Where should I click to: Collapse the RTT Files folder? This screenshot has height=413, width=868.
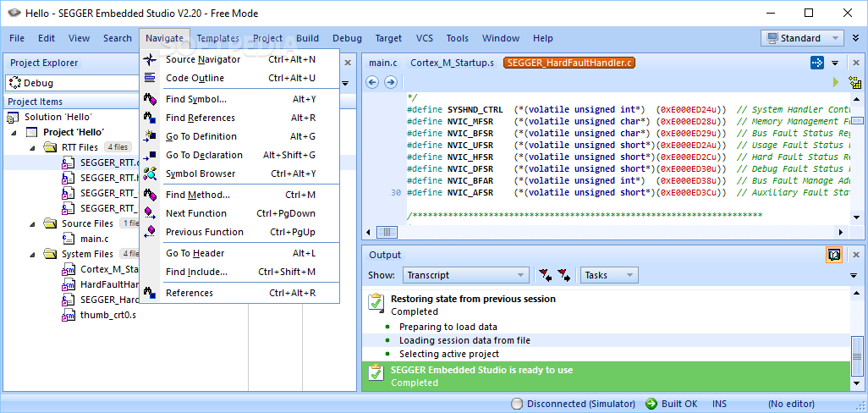coord(32,147)
